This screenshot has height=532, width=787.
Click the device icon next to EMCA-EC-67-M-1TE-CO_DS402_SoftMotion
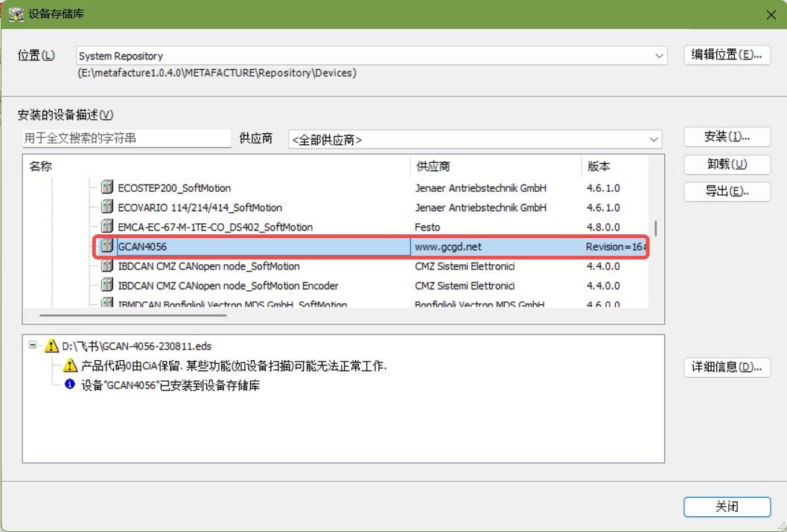[107, 227]
